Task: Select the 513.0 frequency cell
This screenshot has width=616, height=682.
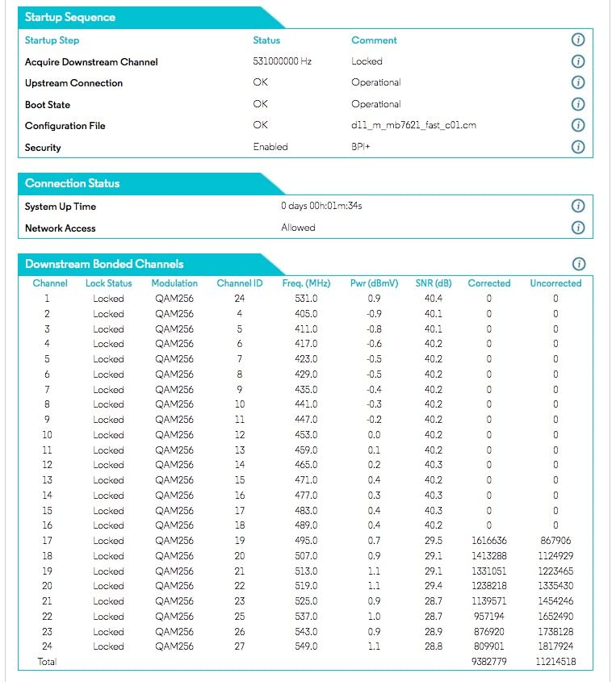Action: [306, 571]
